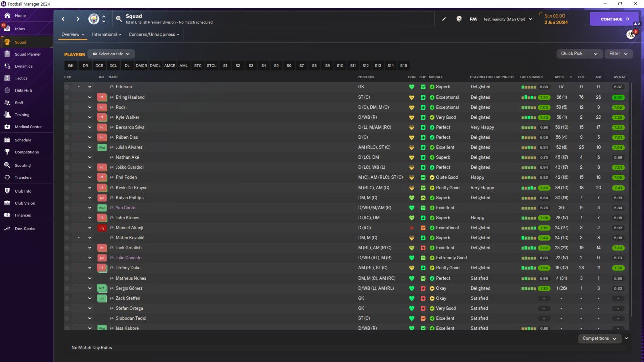Open the manager test mancity dropdown
644x362 pixels.
[508, 19]
